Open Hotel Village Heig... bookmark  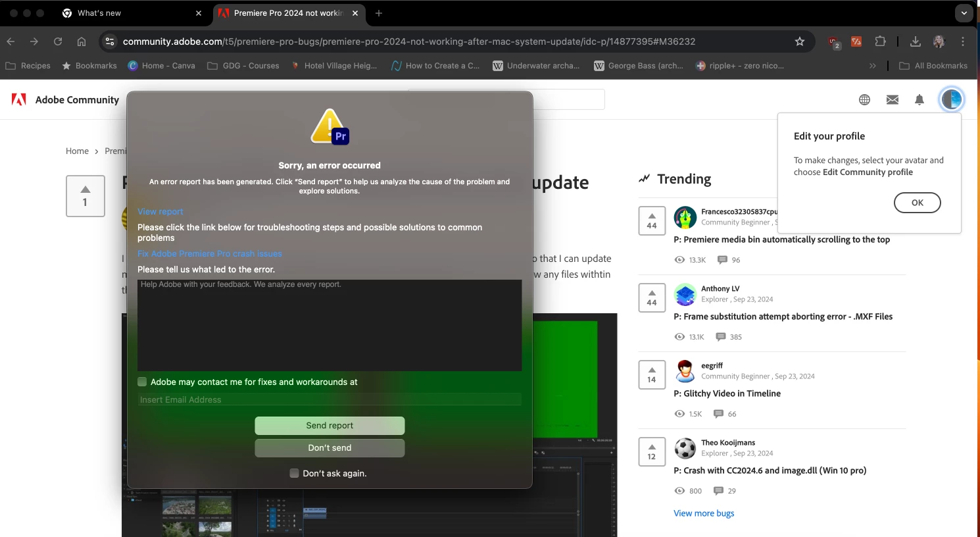click(x=334, y=66)
